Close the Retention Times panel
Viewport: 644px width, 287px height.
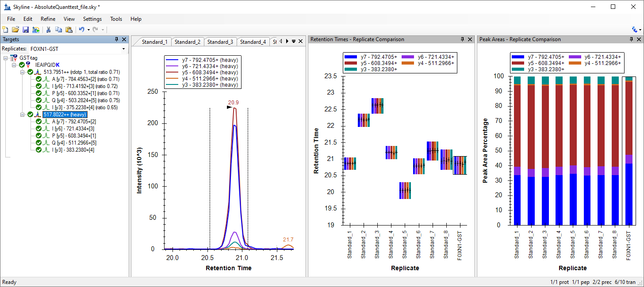click(x=470, y=39)
